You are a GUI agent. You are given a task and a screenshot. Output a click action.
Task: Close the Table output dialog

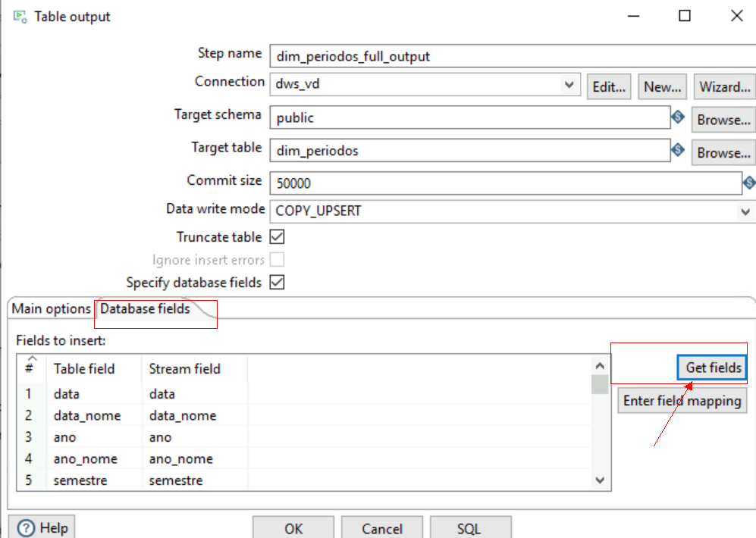click(737, 16)
